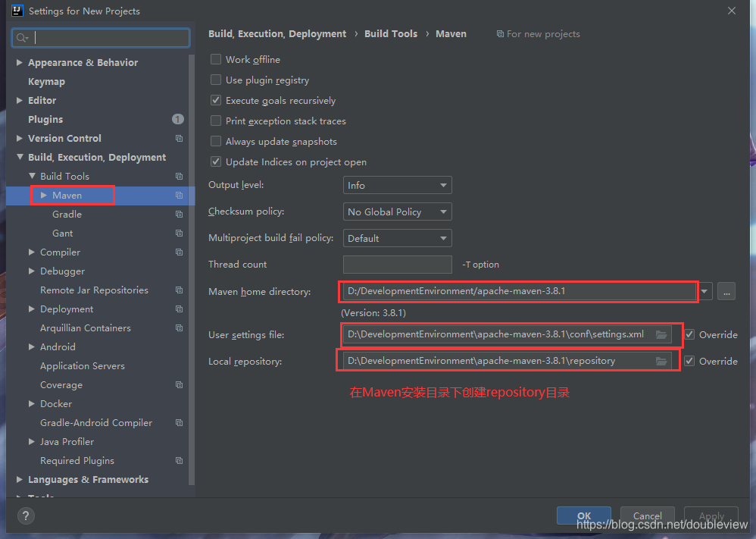Click the Local repository path field
The image size is (756, 539).
pyautogui.click(x=508, y=361)
